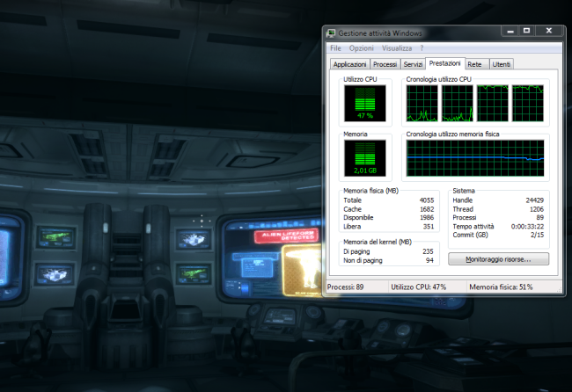
Task: Click the icon on Monitoraggio risorse button
Action: 456,259
